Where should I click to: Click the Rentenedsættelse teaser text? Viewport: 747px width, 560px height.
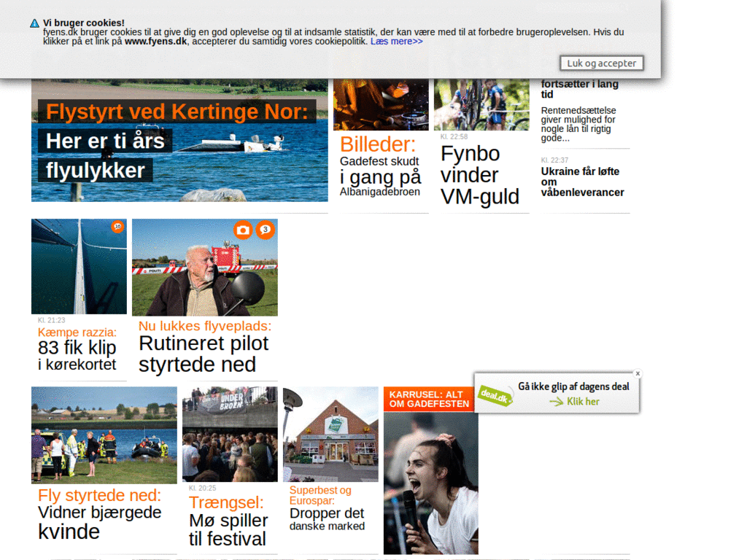point(578,124)
